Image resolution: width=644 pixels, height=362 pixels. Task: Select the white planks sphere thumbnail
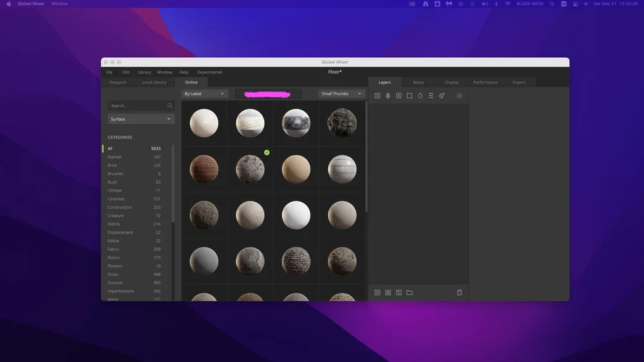point(342,169)
